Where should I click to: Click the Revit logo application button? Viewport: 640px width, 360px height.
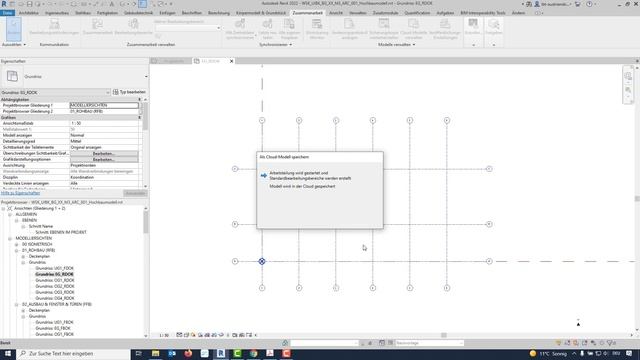(4, 4)
